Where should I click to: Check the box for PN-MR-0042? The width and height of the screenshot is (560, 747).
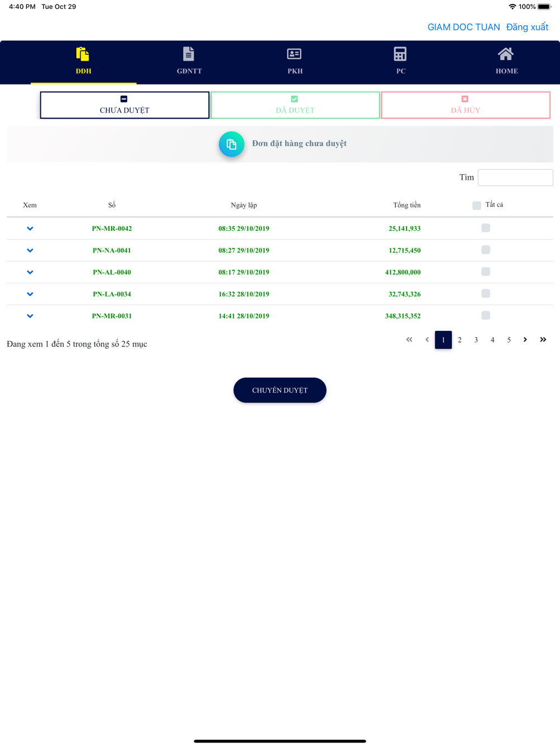pos(486,228)
